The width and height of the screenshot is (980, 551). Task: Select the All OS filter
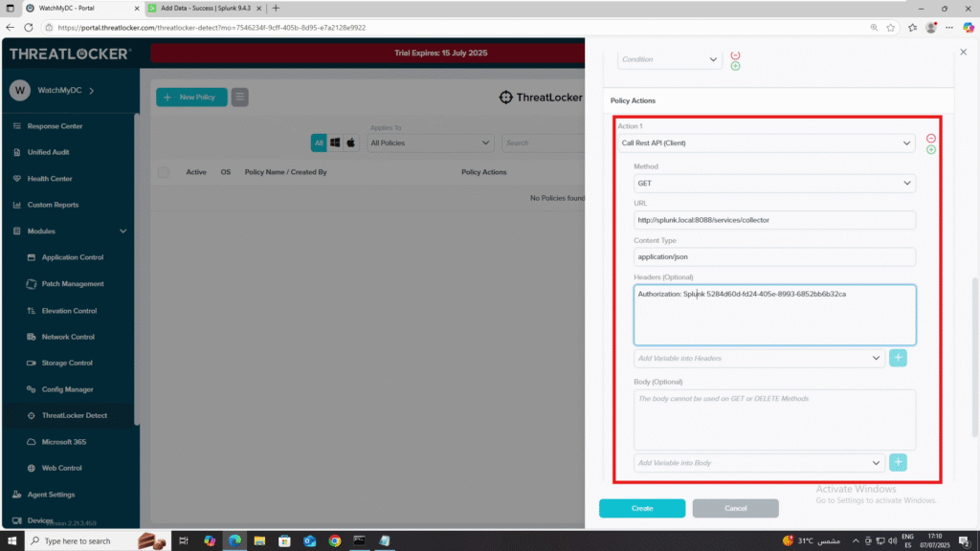(319, 143)
